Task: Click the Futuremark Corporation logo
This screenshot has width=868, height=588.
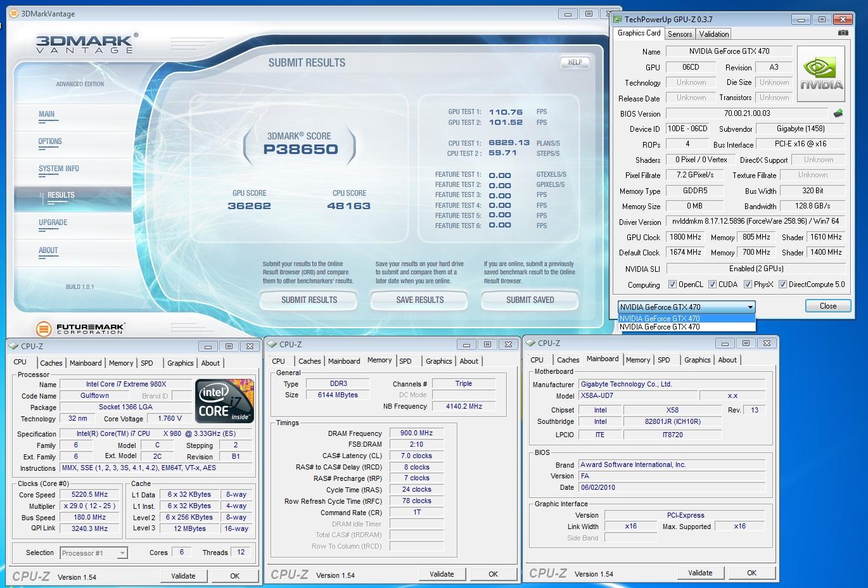Action: 80,328
